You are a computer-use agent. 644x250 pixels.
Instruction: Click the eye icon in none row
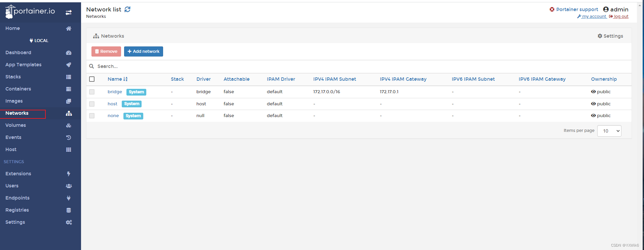593,115
